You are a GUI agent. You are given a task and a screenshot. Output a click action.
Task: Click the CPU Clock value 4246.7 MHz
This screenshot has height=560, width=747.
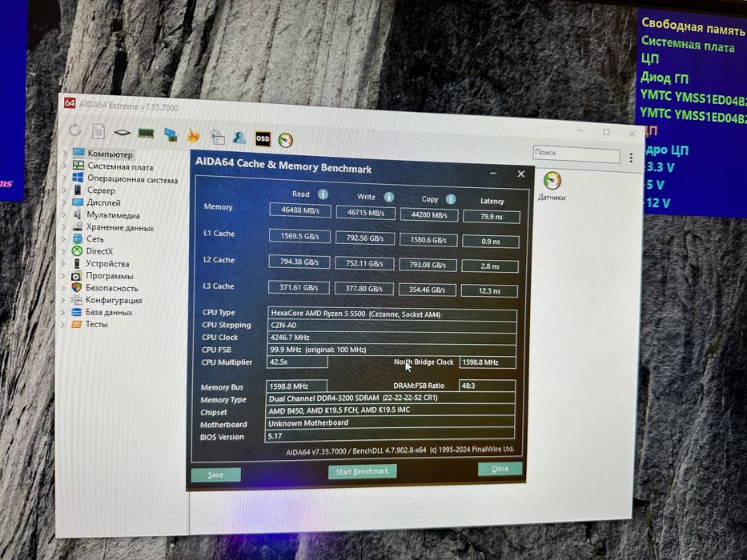point(392,338)
